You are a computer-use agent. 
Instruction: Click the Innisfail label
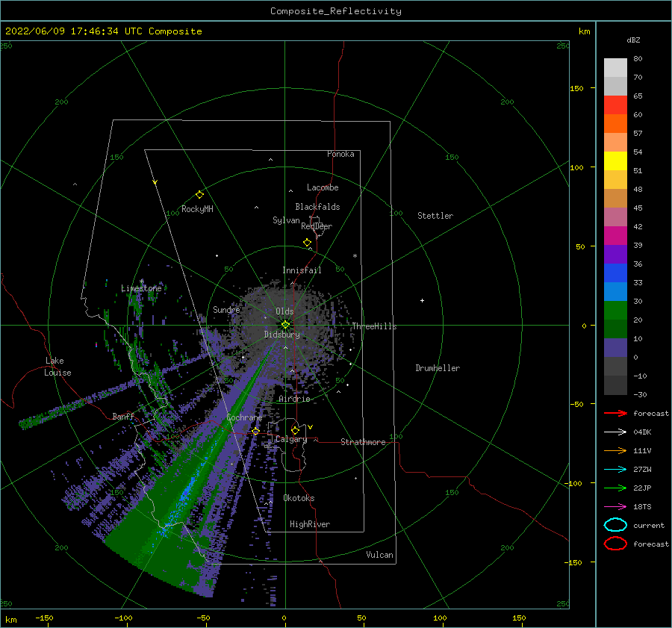point(302,270)
